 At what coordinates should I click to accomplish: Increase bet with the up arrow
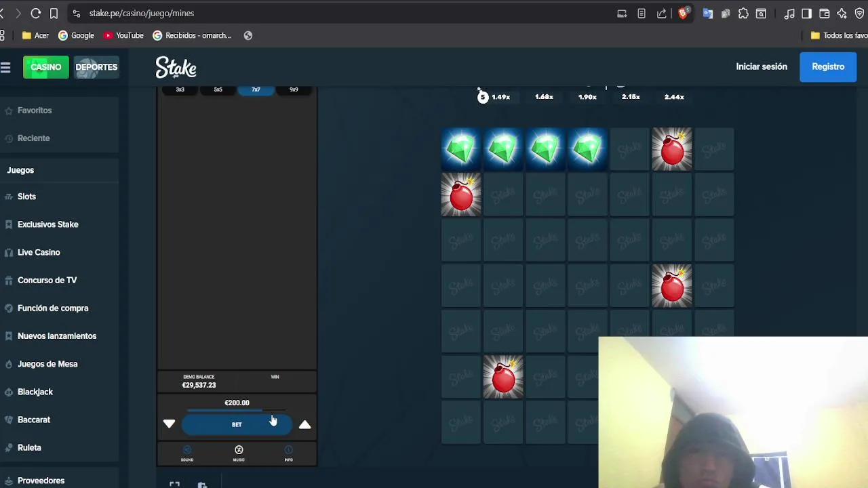305,424
